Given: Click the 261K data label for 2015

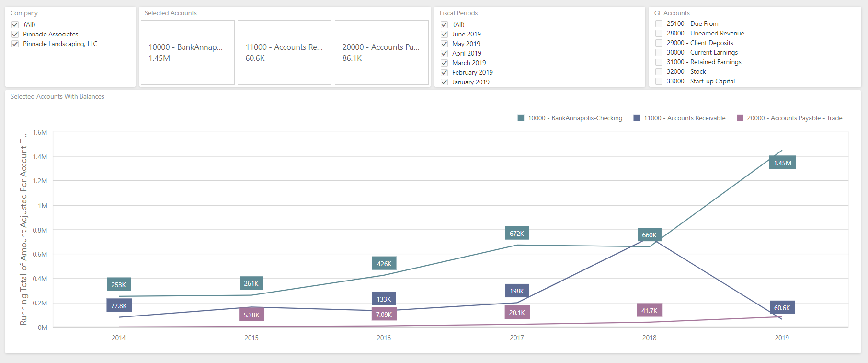Looking at the screenshot, I should tap(251, 283).
